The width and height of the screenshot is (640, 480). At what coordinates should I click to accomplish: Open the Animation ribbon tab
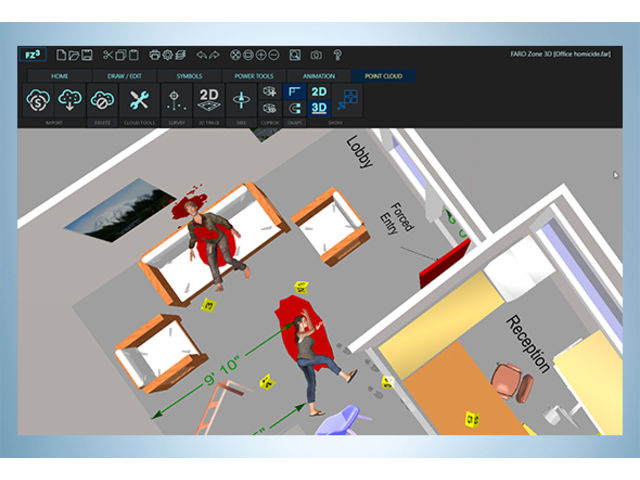point(318,76)
